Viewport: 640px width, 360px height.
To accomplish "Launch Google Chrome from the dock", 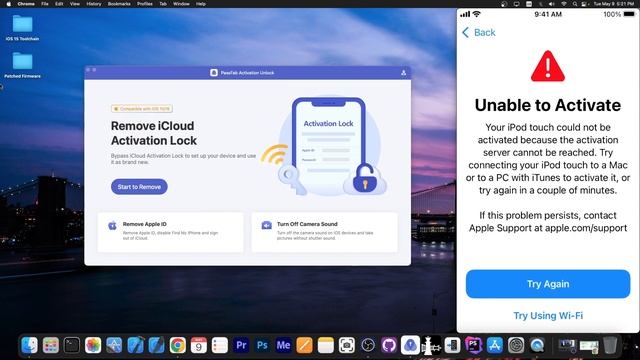I will [178, 345].
